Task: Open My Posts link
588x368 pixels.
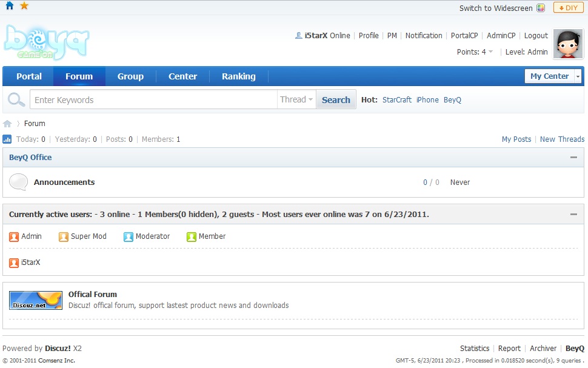Action: pos(516,139)
